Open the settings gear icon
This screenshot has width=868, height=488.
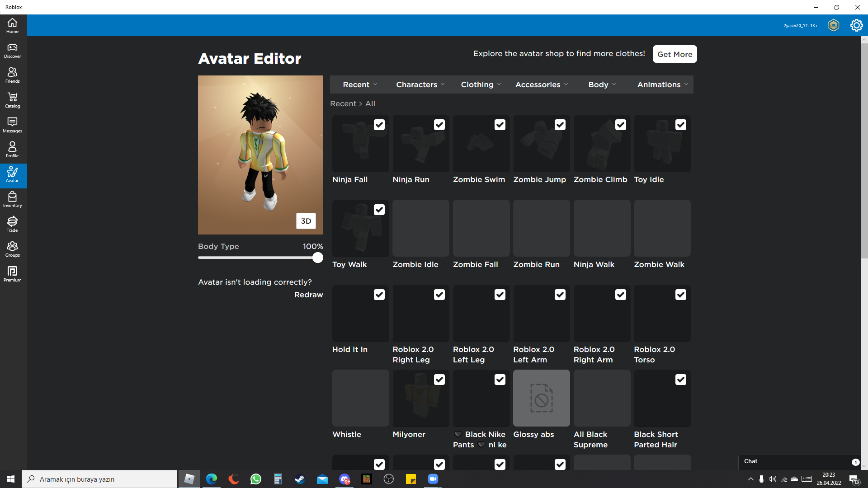(856, 25)
